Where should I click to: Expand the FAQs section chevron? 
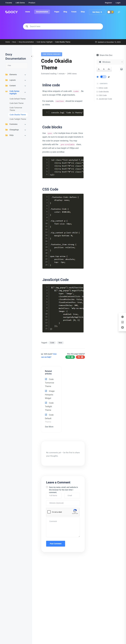click(x=25, y=135)
